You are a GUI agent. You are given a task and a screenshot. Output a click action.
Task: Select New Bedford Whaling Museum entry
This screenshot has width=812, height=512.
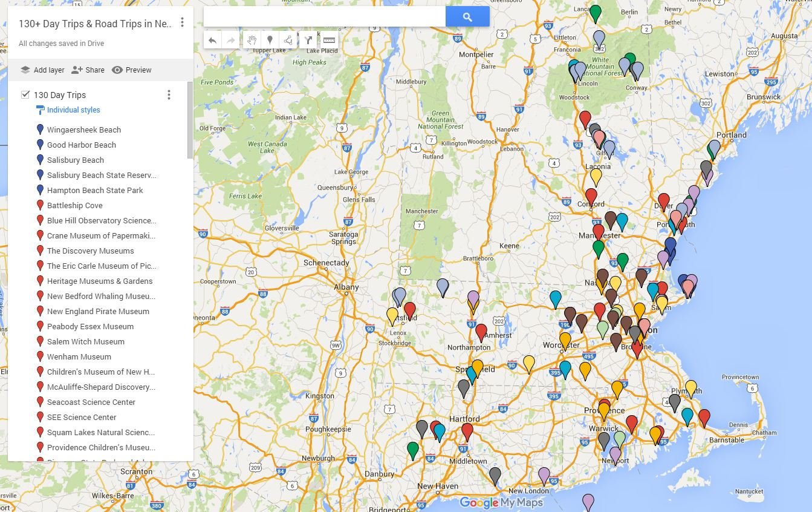(x=101, y=296)
